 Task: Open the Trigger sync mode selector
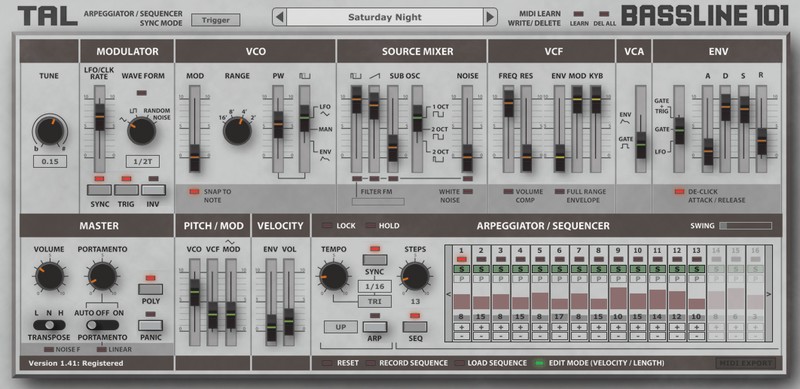tap(215, 20)
